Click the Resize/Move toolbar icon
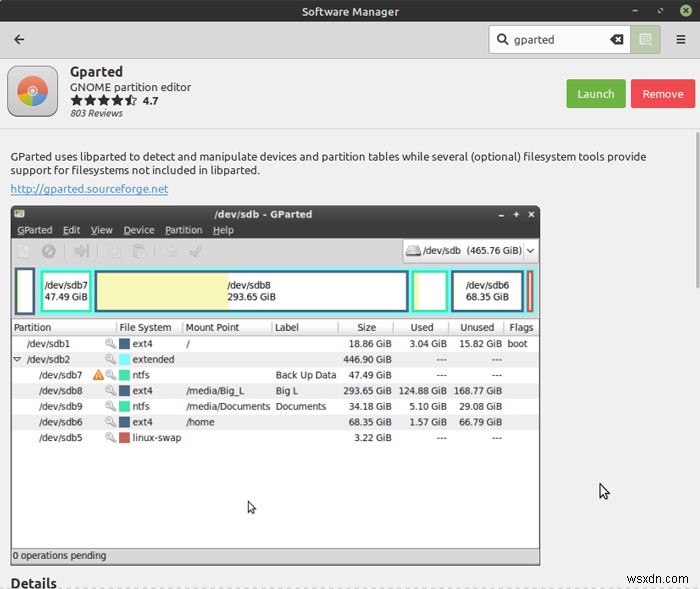The image size is (700, 589). [81, 251]
